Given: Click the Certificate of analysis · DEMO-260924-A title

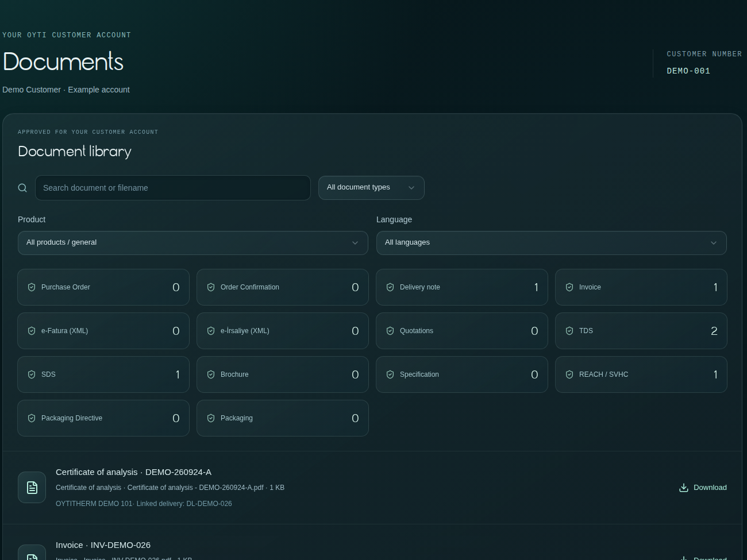Looking at the screenshot, I should pos(133,472).
